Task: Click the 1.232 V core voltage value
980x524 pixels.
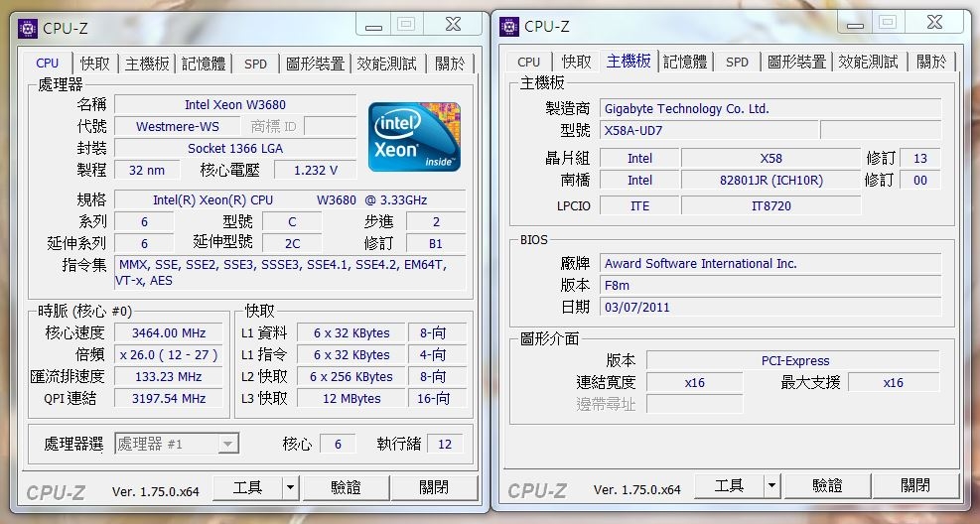Action: [x=316, y=170]
